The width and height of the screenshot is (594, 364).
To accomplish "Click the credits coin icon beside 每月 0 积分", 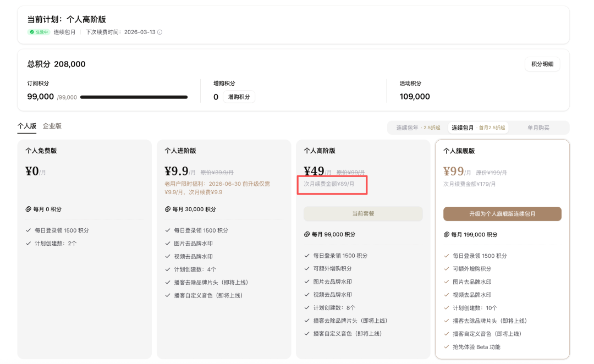I will (x=29, y=209).
